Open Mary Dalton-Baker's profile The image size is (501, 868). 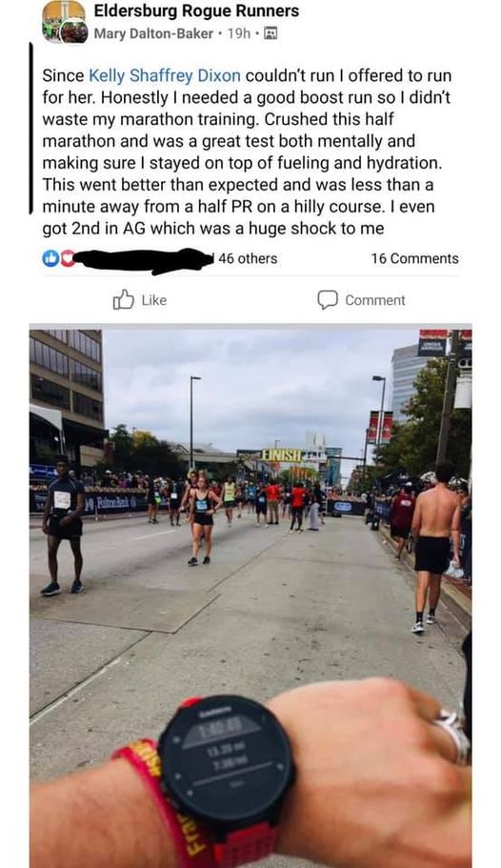(x=153, y=33)
